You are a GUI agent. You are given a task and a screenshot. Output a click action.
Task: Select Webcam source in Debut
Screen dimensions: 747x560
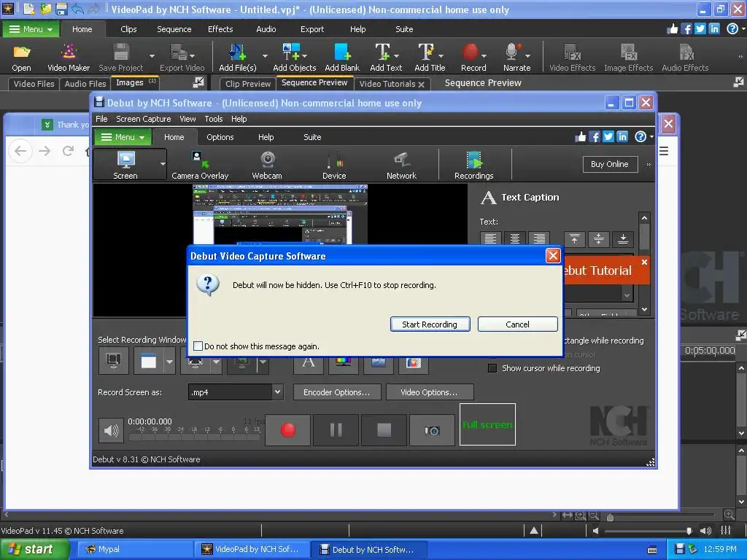tap(267, 164)
